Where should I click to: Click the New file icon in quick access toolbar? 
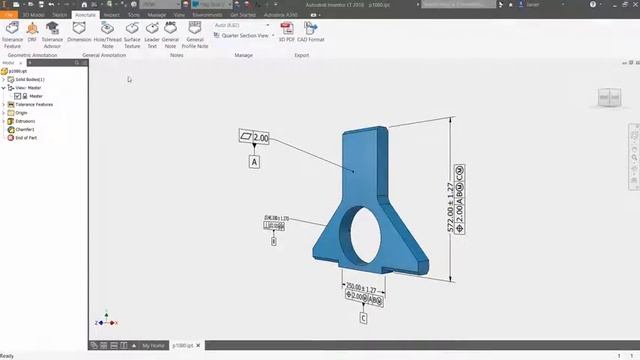16,4
